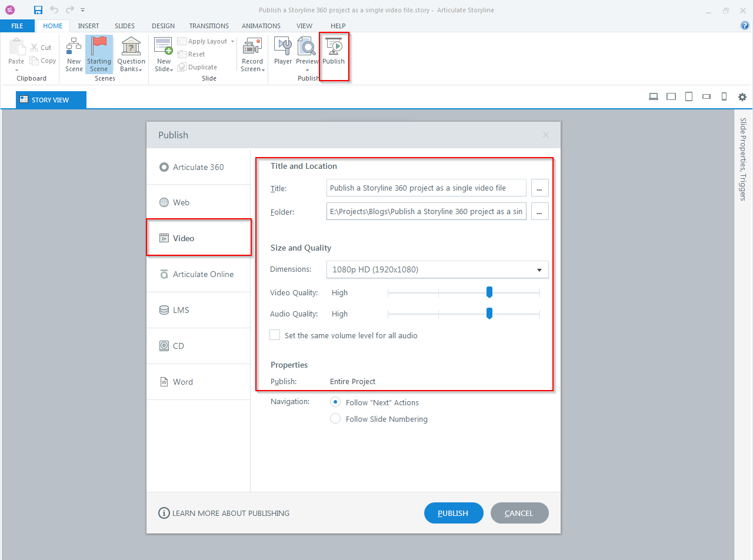This screenshot has height=560, width=753.
Task: Open the gear settings icon near device previews
Action: (x=742, y=97)
